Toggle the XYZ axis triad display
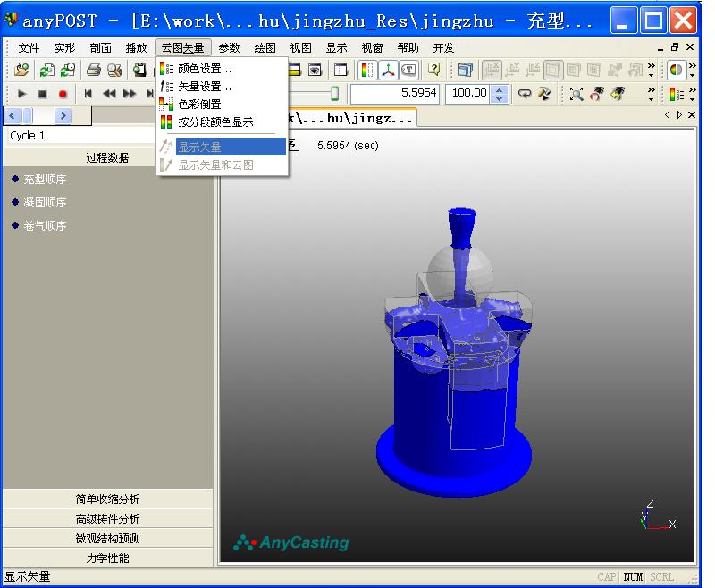Viewport: 715px width, 588px height. (388, 70)
